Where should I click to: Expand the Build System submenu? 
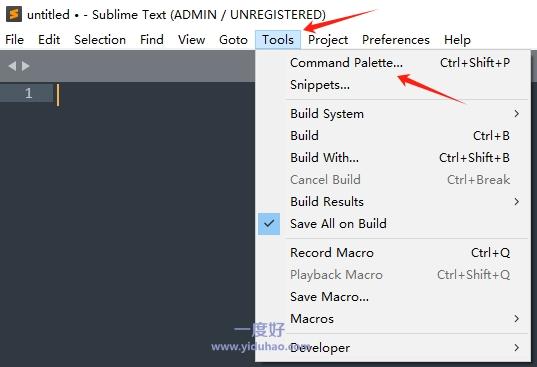[516, 114]
